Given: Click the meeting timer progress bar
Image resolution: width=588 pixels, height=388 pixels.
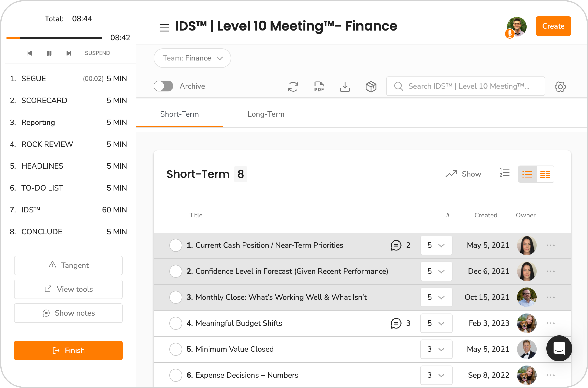Looking at the screenshot, I should click(54, 38).
